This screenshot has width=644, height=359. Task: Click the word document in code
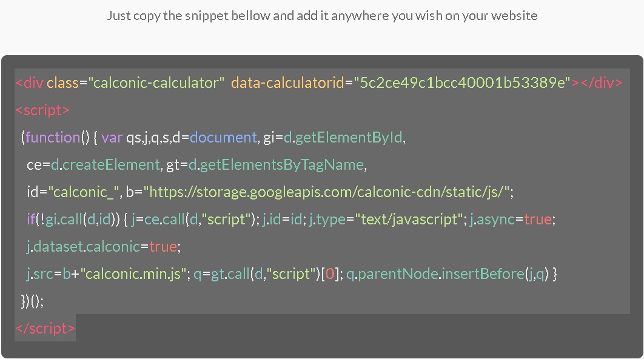pos(223,138)
